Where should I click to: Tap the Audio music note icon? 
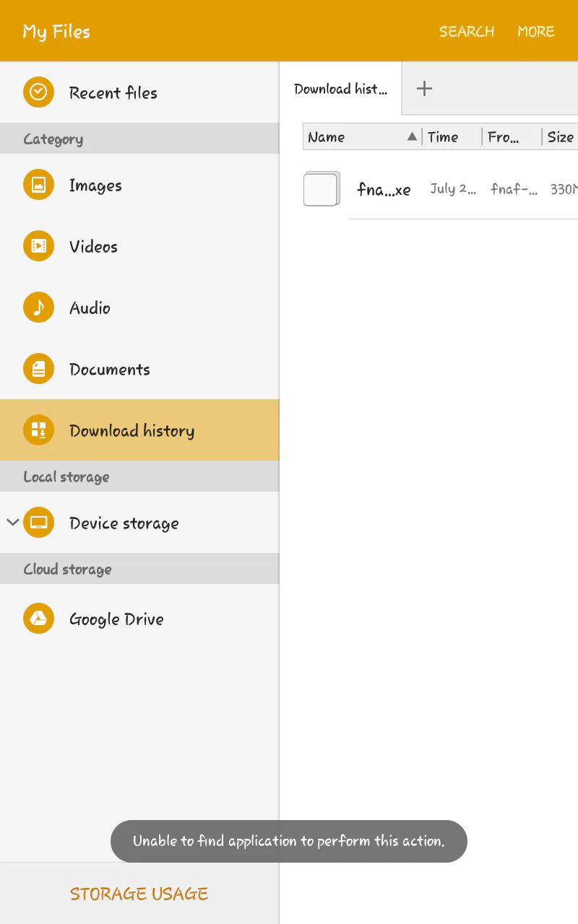click(x=38, y=308)
